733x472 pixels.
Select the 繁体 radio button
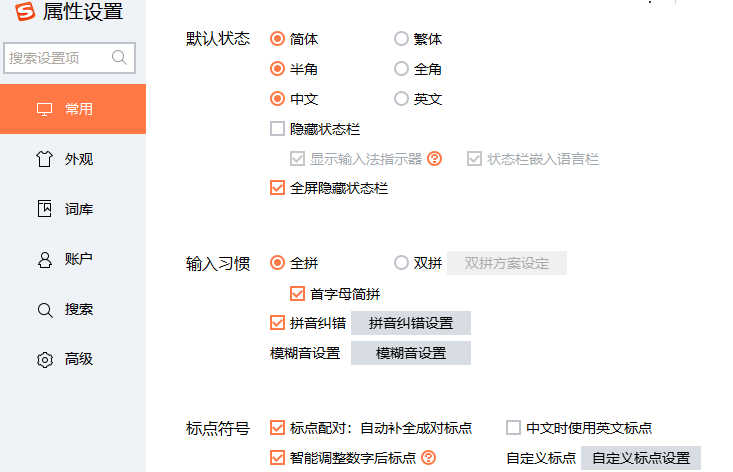click(x=401, y=39)
